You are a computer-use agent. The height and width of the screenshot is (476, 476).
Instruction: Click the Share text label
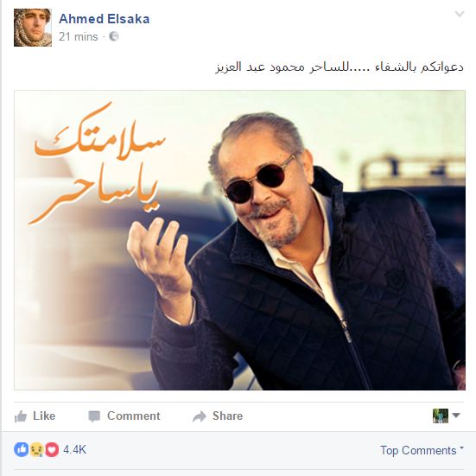[x=228, y=416]
